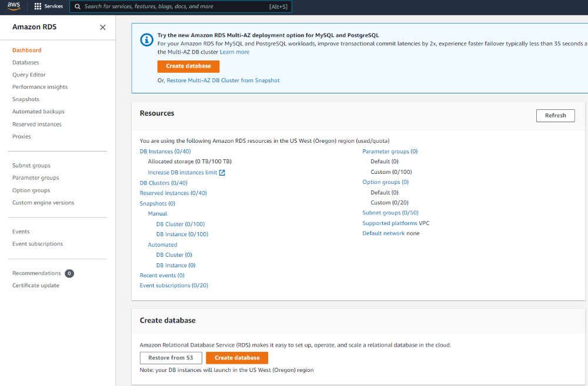588x386 pixels.
Task: Open Recommendations in the sidebar
Action: 36,273
